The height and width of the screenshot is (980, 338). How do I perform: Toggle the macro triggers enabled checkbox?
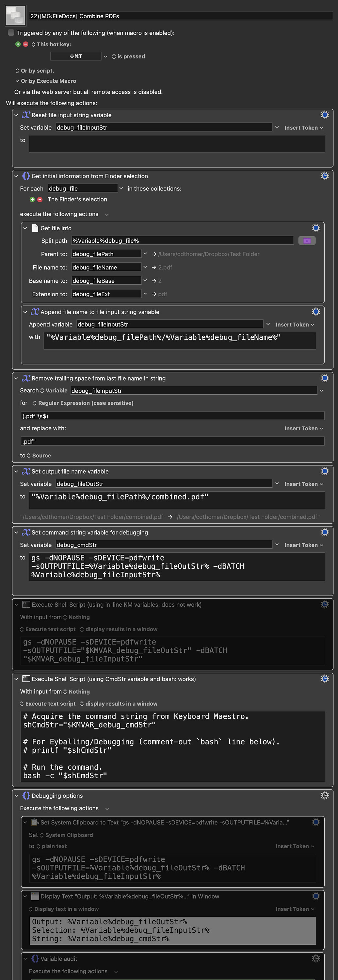click(x=11, y=33)
